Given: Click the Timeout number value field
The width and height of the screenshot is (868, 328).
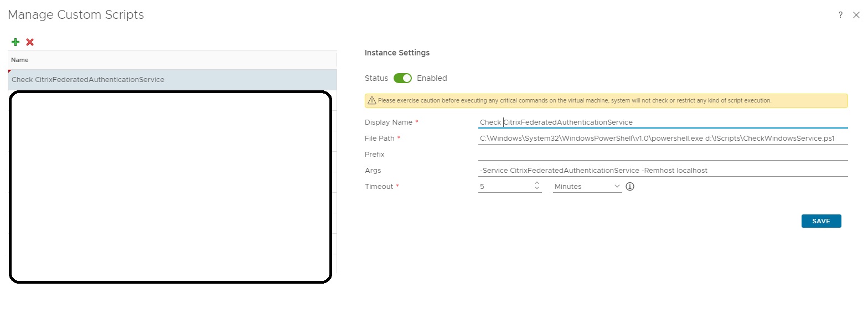Looking at the screenshot, I should pyautogui.click(x=504, y=187).
